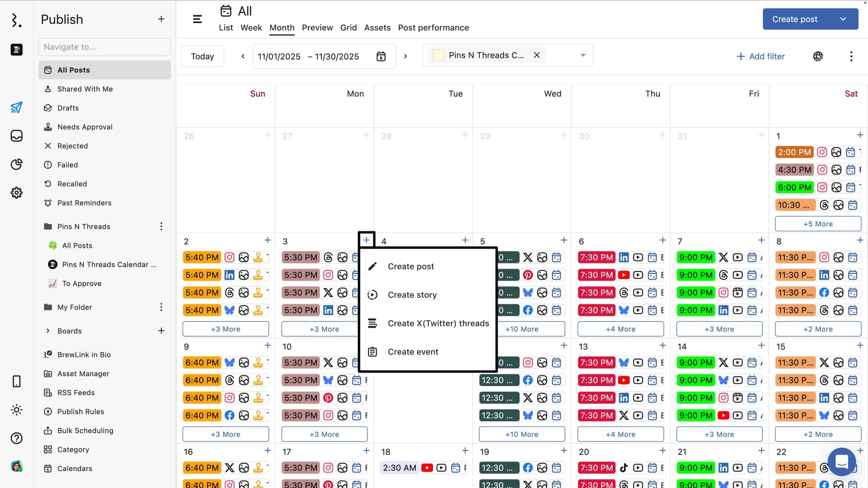Collapse sidebar with hamburger icon
Viewport: 868px width, 488px height.
(197, 19)
